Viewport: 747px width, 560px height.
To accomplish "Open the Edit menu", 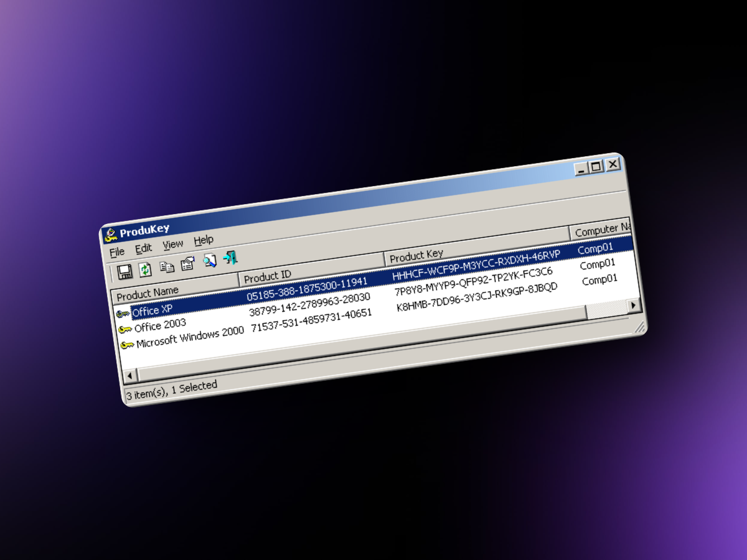I will (x=144, y=248).
